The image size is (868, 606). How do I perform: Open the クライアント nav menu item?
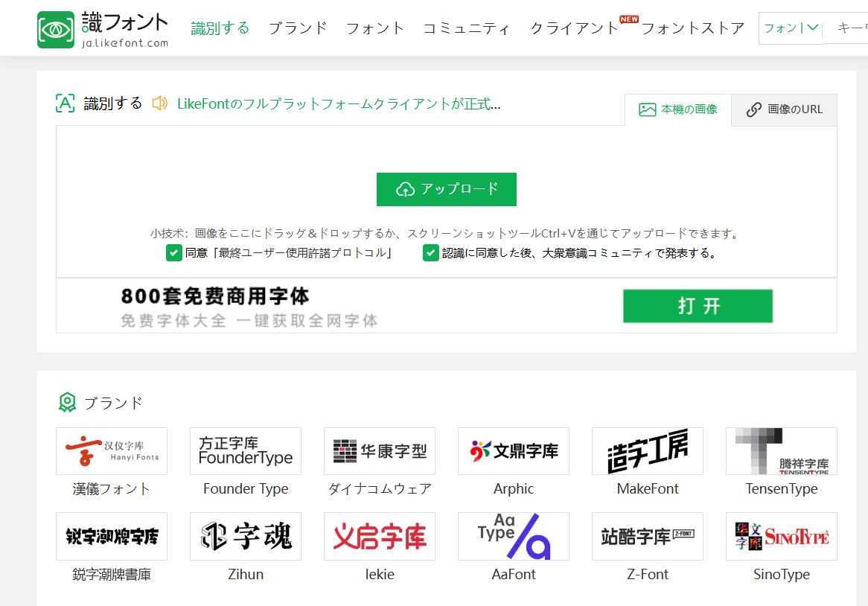pyautogui.click(x=575, y=28)
